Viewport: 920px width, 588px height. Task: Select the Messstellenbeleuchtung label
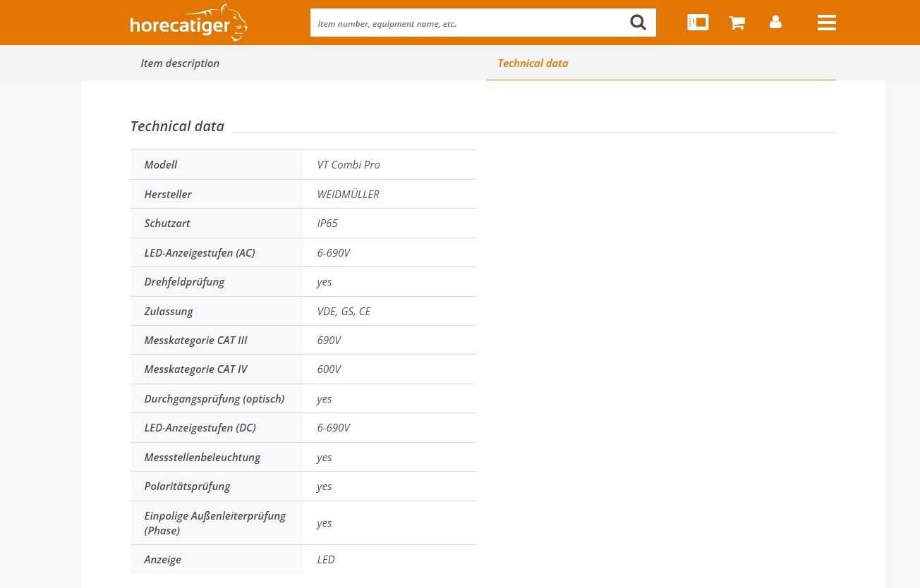[202, 457]
